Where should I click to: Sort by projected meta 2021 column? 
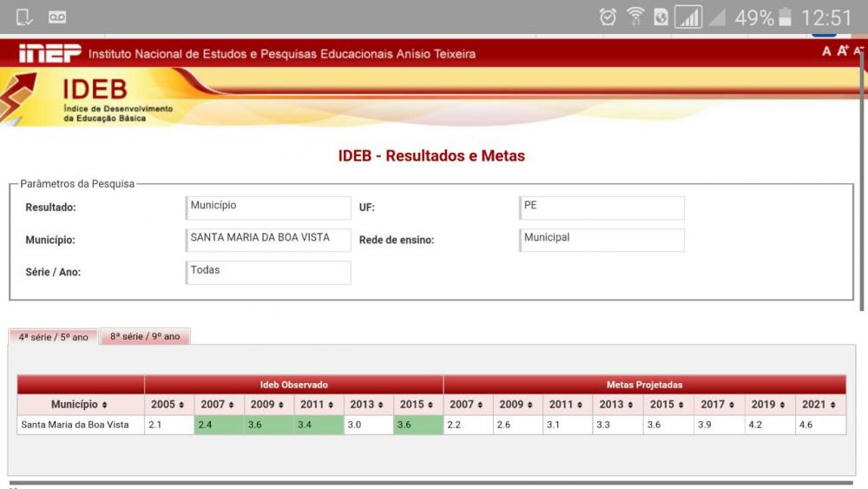click(819, 405)
